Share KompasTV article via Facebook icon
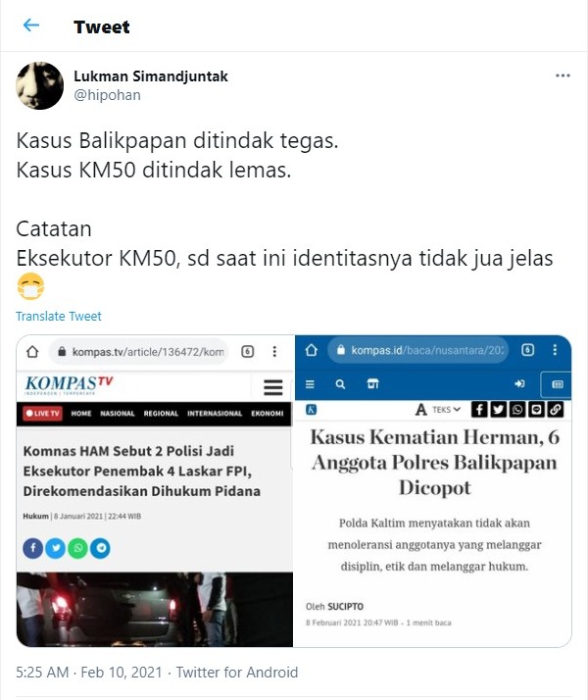Image resolution: width=588 pixels, height=700 pixels. click(x=33, y=548)
